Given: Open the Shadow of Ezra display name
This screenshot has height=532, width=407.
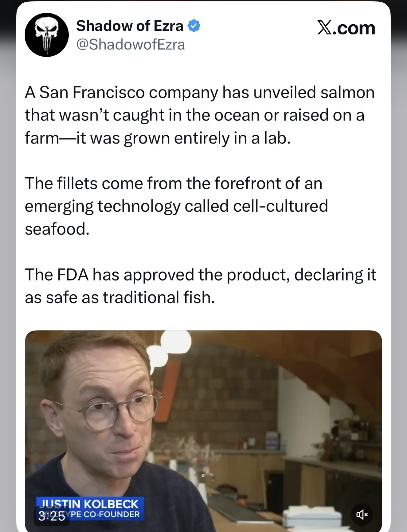Looking at the screenshot, I should point(130,26).
